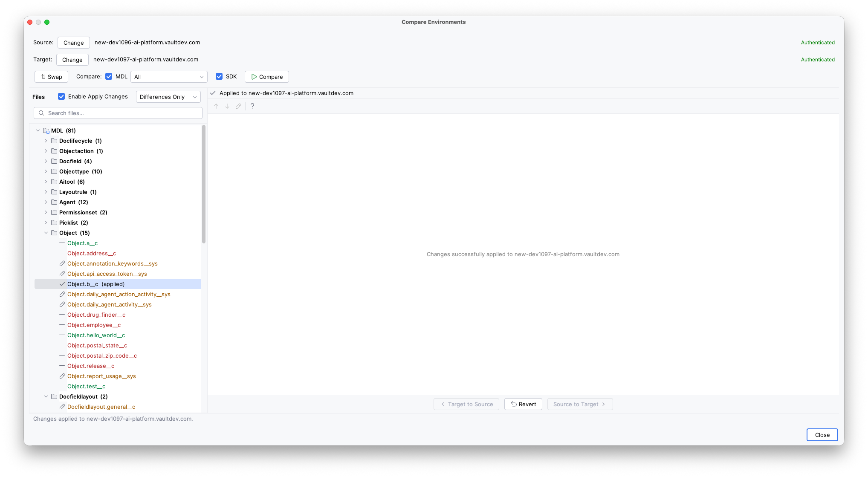Viewport: 868px width, 477px height.
Task: Click the Source Change button
Action: pos(74,43)
